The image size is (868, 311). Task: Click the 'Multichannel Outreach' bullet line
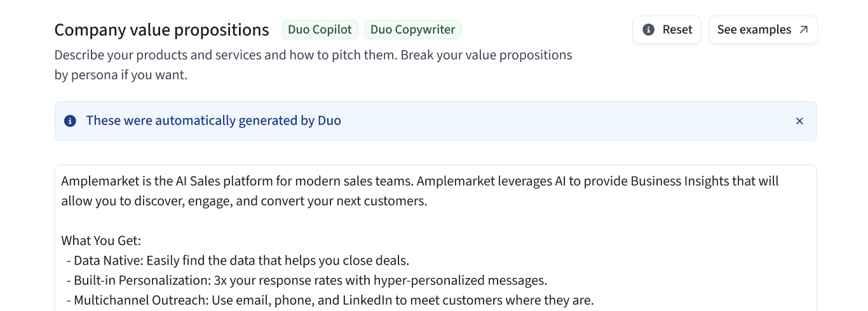point(334,300)
